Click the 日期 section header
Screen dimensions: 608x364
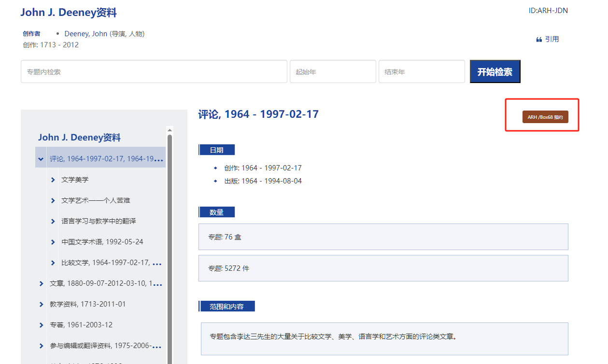click(x=217, y=150)
